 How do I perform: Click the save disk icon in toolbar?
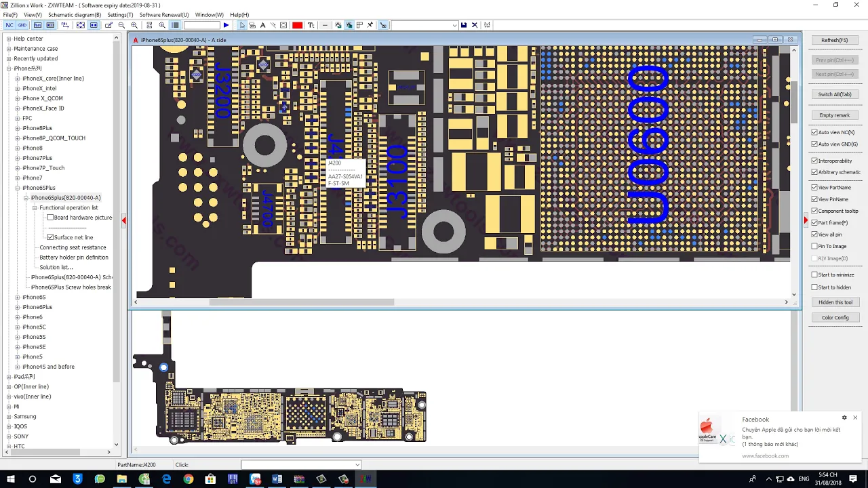[x=464, y=25]
